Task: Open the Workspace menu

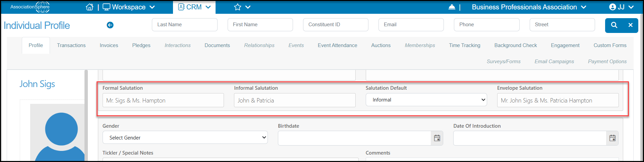Action: pos(129,7)
